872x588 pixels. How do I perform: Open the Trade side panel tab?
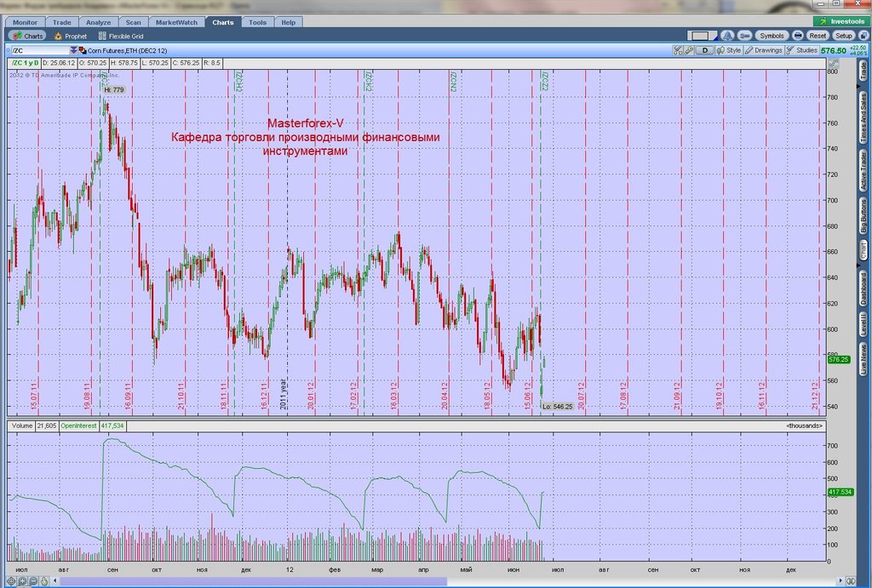(x=863, y=71)
